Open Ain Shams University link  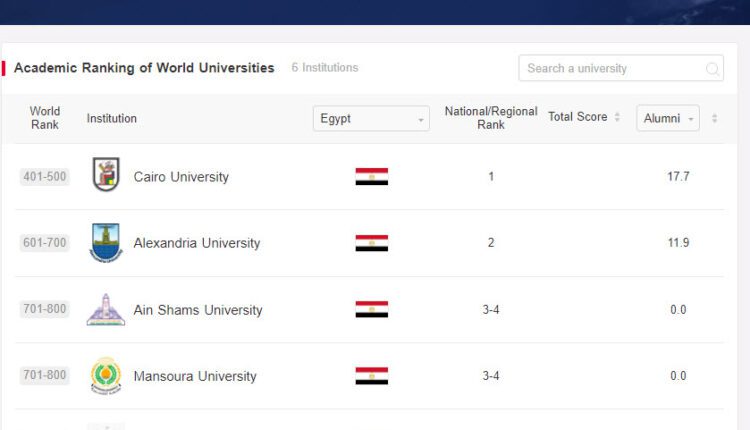pos(198,310)
